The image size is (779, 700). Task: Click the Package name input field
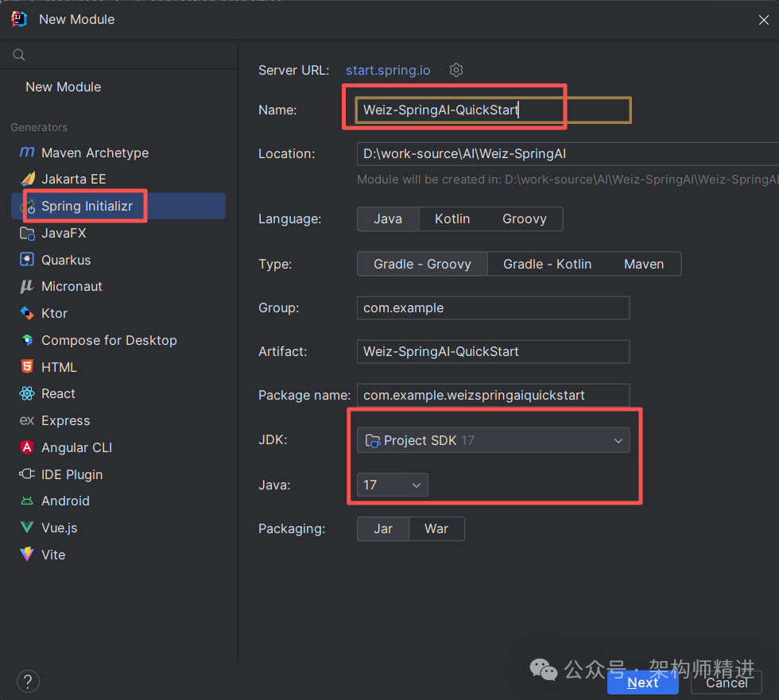pos(494,395)
